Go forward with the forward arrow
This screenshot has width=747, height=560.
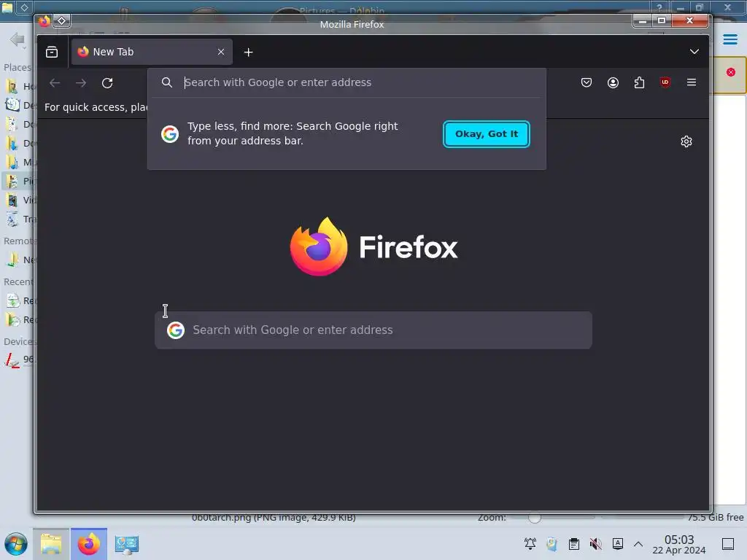(81, 83)
